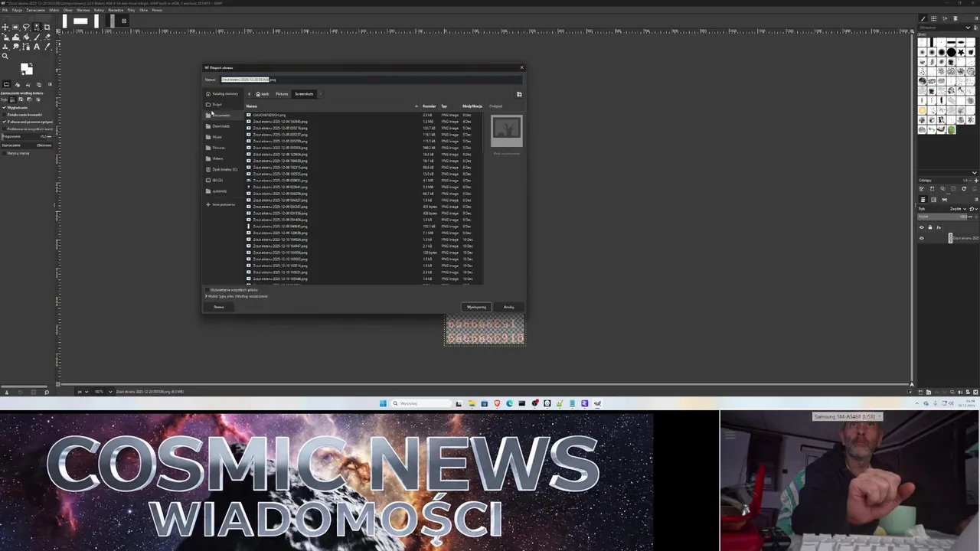Screen dimensions: 980x551
Task: Select the Paths tool
Action: (26, 47)
